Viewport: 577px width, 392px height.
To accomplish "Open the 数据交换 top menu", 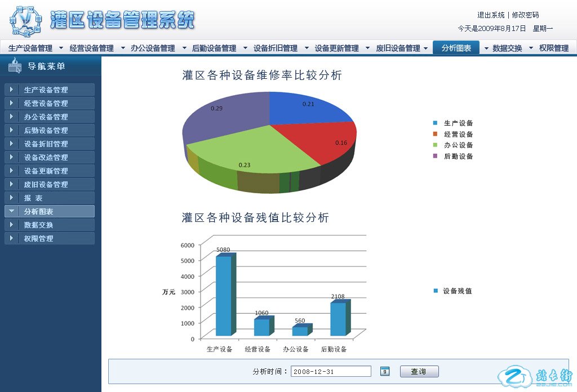I will [507, 48].
